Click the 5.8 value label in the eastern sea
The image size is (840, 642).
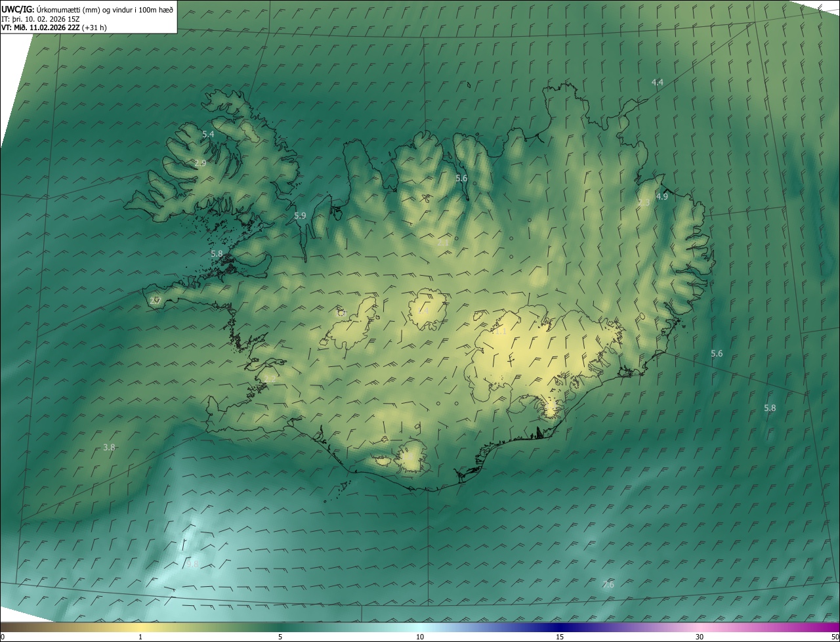coord(770,408)
